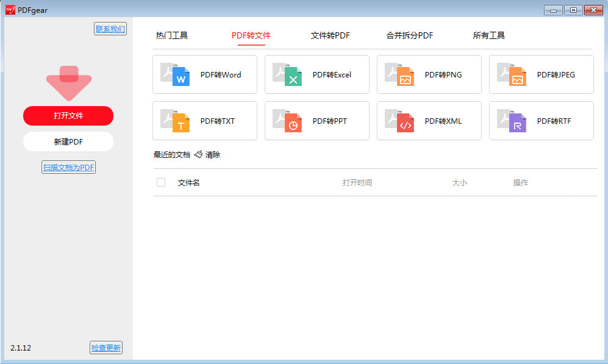The width and height of the screenshot is (608, 364).
Task: Click the PDF转PPT tool icon
Action: point(288,121)
